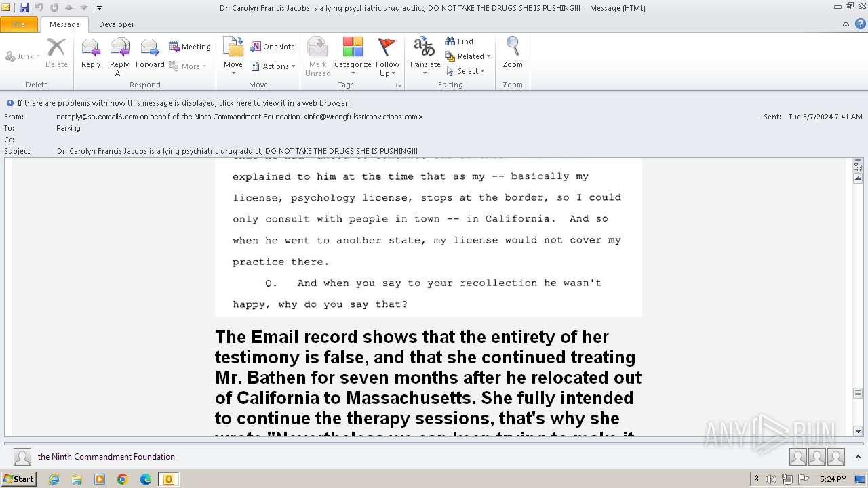Launch the Tags dialog options
Image resolution: width=868 pixels, height=488 pixels.
pos(399,85)
